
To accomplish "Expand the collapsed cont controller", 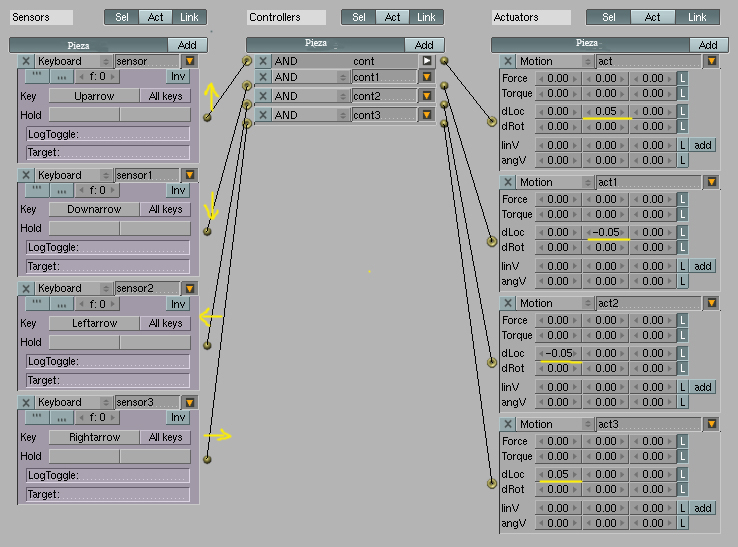I will (427, 61).
